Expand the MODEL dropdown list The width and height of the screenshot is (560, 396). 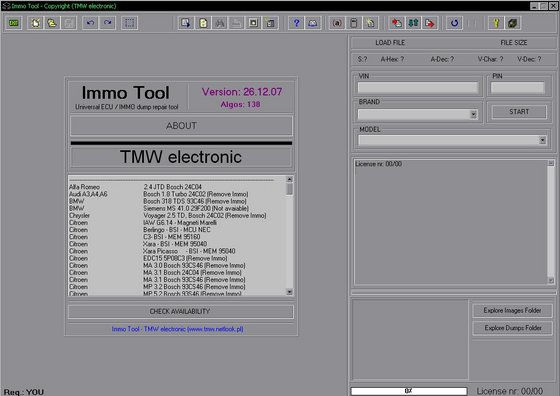click(x=542, y=140)
